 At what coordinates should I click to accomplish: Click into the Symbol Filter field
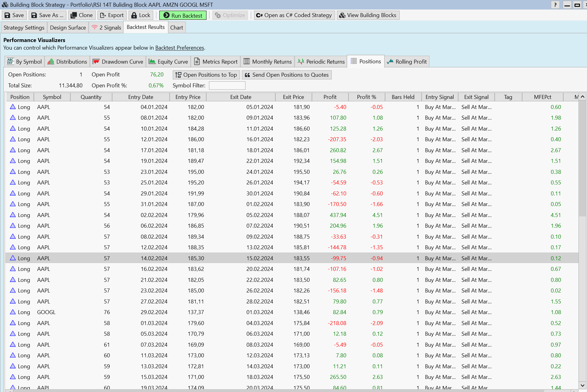227,86
